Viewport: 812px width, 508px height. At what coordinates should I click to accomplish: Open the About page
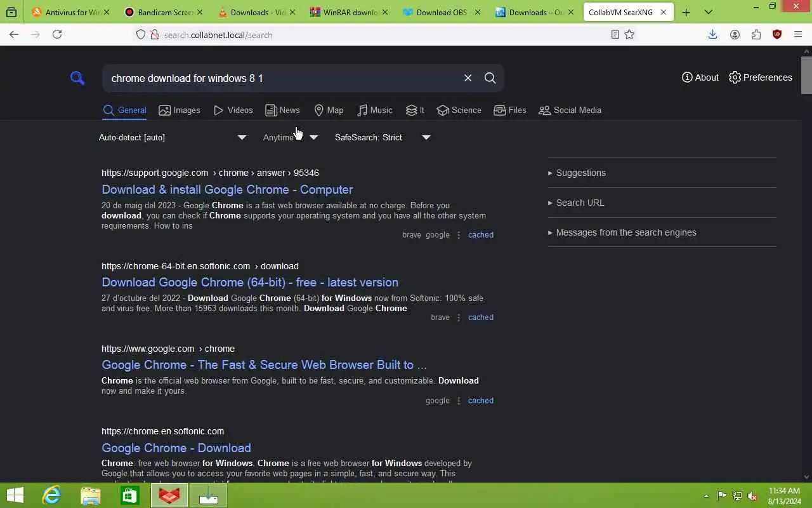700,77
